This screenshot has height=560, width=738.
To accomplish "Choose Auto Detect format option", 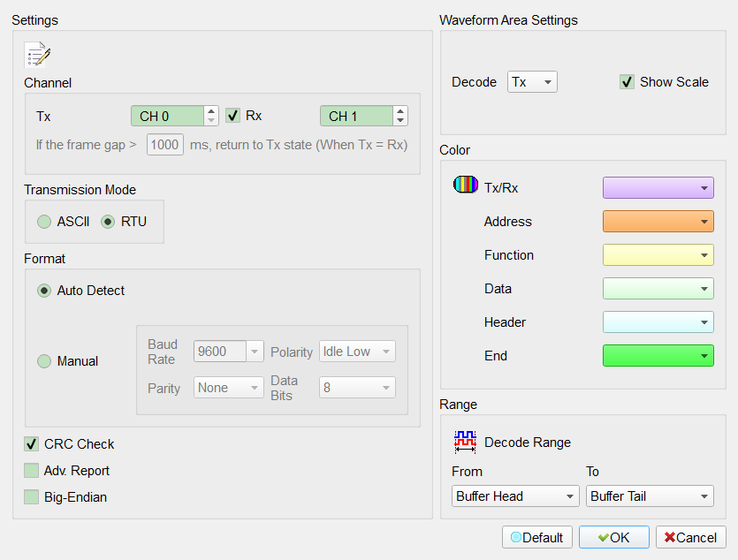I will click(x=44, y=291).
